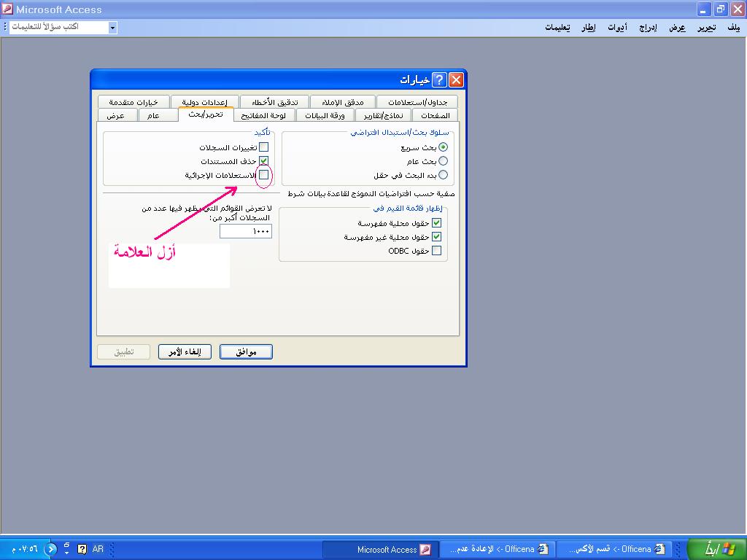Minimize the Microsoft Access window

pos(704,9)
